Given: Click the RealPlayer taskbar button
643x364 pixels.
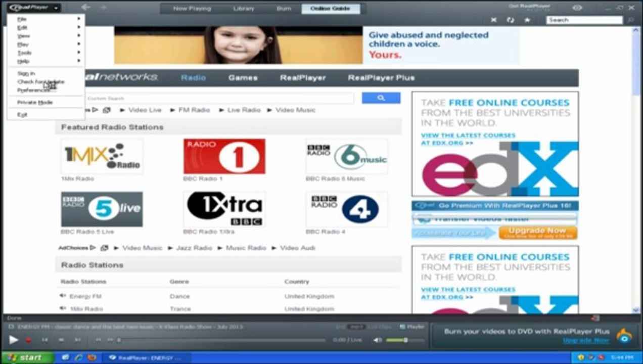Looking at the screenshot, I should pyautogui.click(x=147, y=357).
